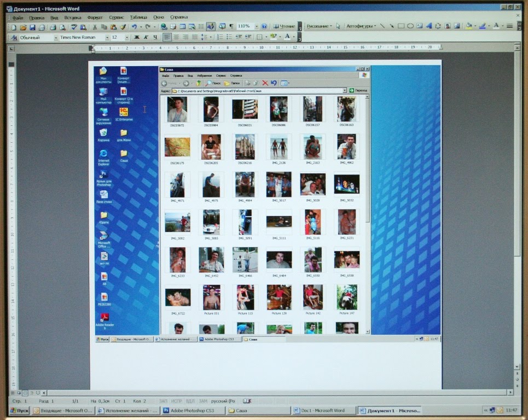
Task: Select the Arrow drawing tool
Action: pyautogui.click(x=392, y=26)
